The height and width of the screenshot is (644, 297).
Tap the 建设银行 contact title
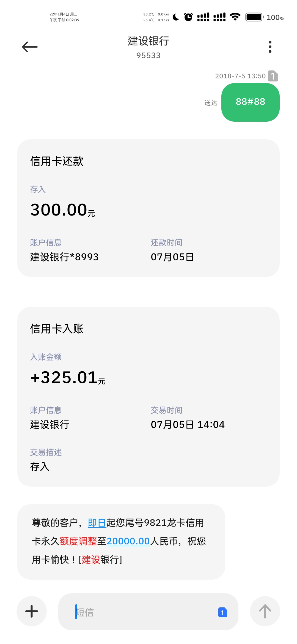click(x=148, y=41)
